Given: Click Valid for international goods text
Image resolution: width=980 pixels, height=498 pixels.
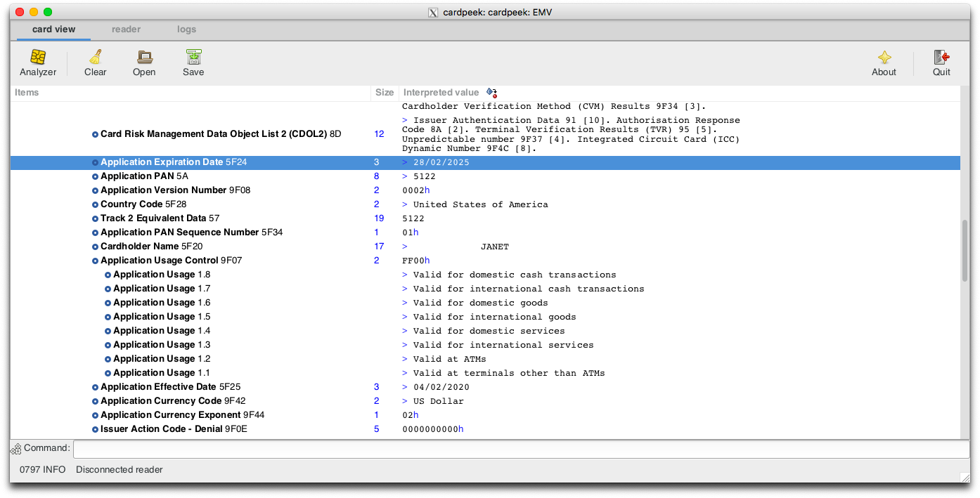Looking at the screenshot, I should point(495,317).
